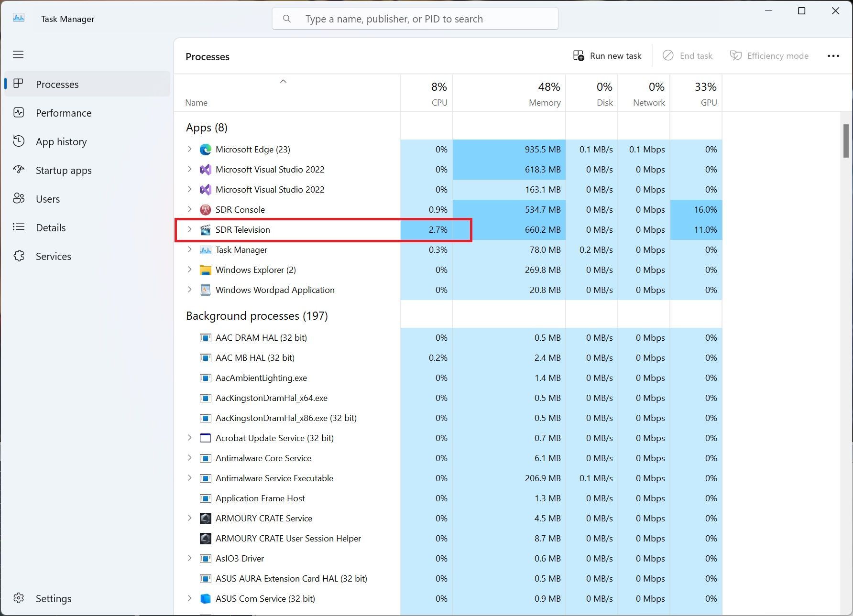Collapse sort arrow above Name column
This screenshot has height=616, width=853.
(283, 81)
